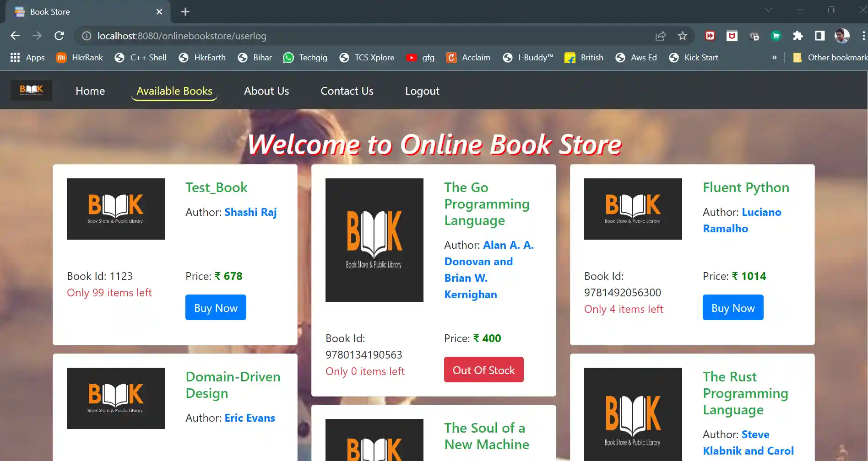Click the share page icon
868x461 pixels.
[x=661, y=36]
